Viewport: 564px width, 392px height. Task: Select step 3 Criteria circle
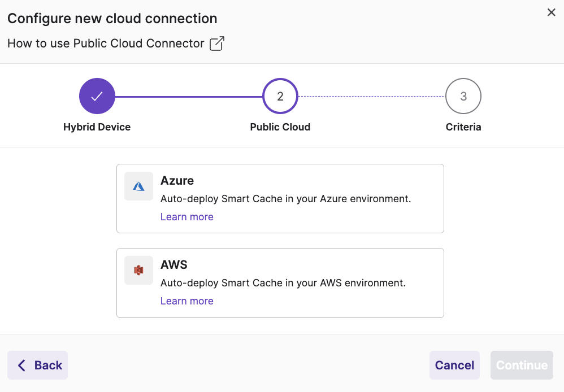[x=463, y=96]
